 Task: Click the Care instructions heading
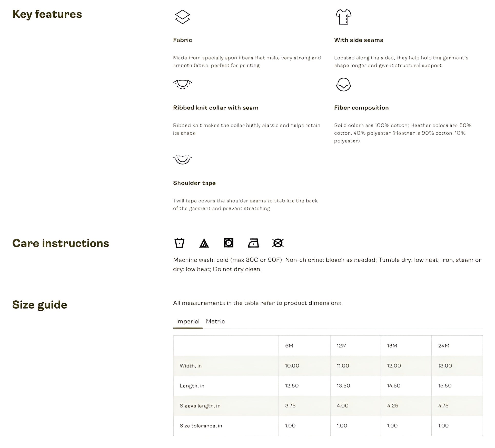(61, 243)
